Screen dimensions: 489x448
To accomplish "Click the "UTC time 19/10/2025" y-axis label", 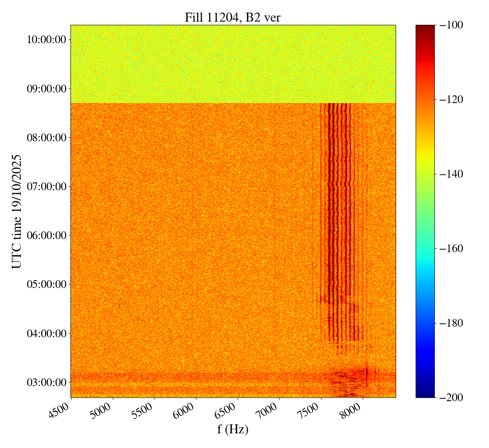I will (x=17, y=211).
